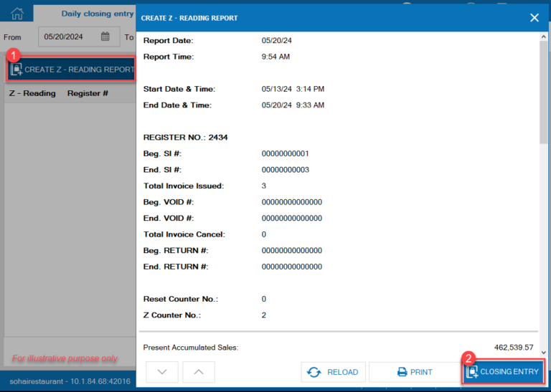Click the Present Accumulated Sales amount 462,539.57
This screenshot has width=551, height=392.
coord(514,347)
